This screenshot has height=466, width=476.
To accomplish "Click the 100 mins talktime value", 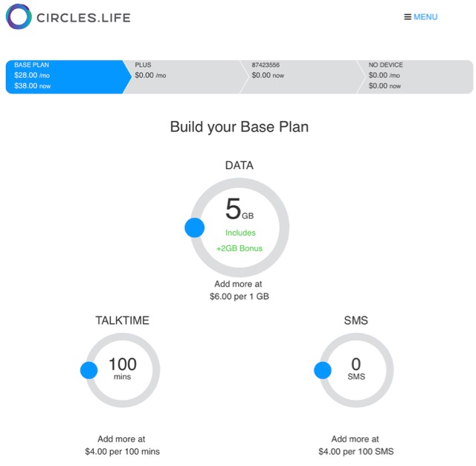I will (x=123, y=368).
